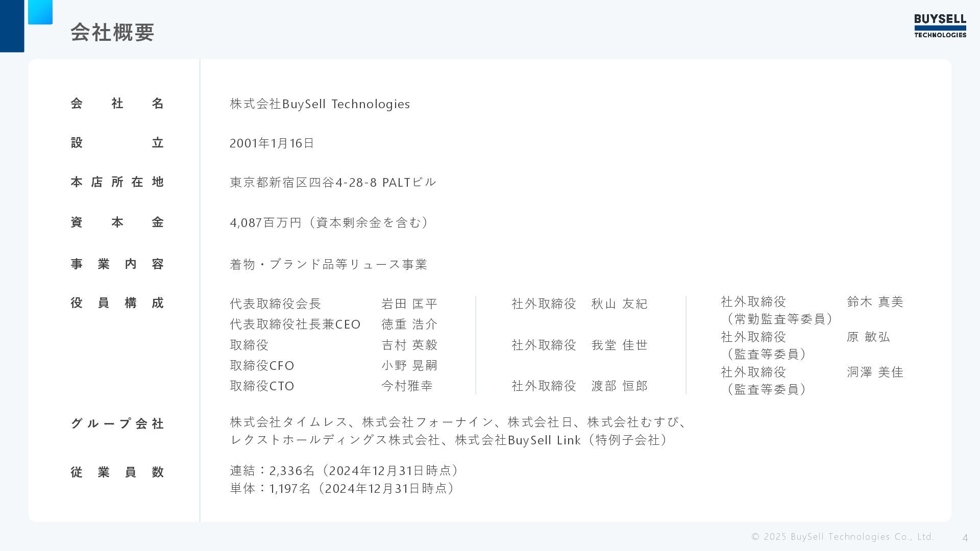Viewport: 980px width, 551px height.
Task: Click establishment date 2001年1月16日
Action: [x=272, y=143]
